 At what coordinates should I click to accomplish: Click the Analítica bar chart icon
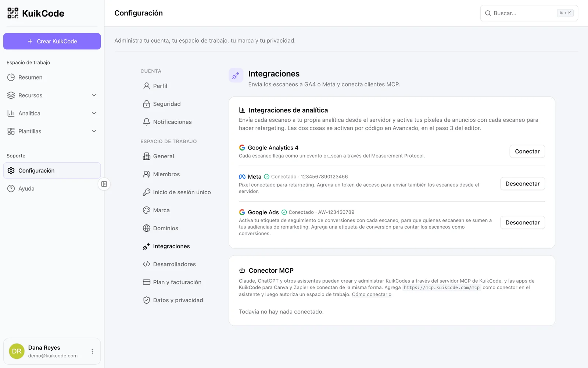pyautogui.click(x=11, y=113)
